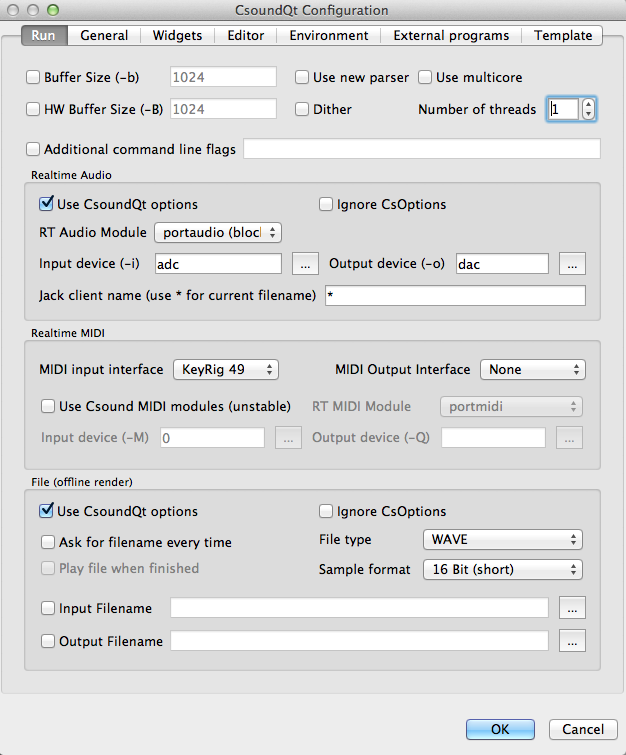This screenshot has height=755, width=626.
Task: Focus the HW Buffer Size value field
Action: pos(223,109)
